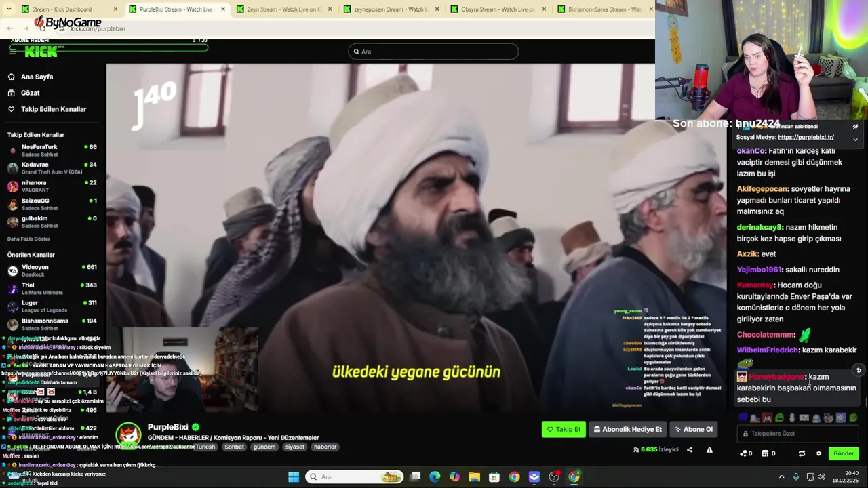
Task: Click the chat refresh arrows icon
Action: point(802,453)
